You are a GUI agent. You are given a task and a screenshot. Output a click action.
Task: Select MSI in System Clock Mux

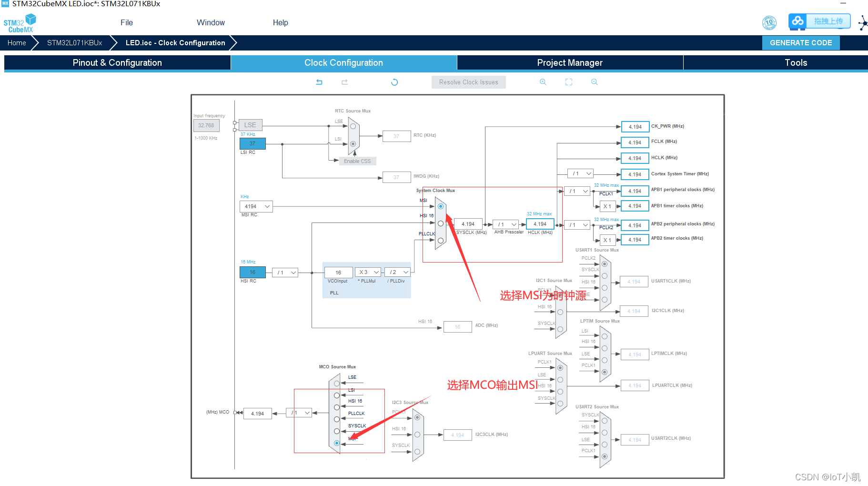pyautogui.click(x=441, y=206)
